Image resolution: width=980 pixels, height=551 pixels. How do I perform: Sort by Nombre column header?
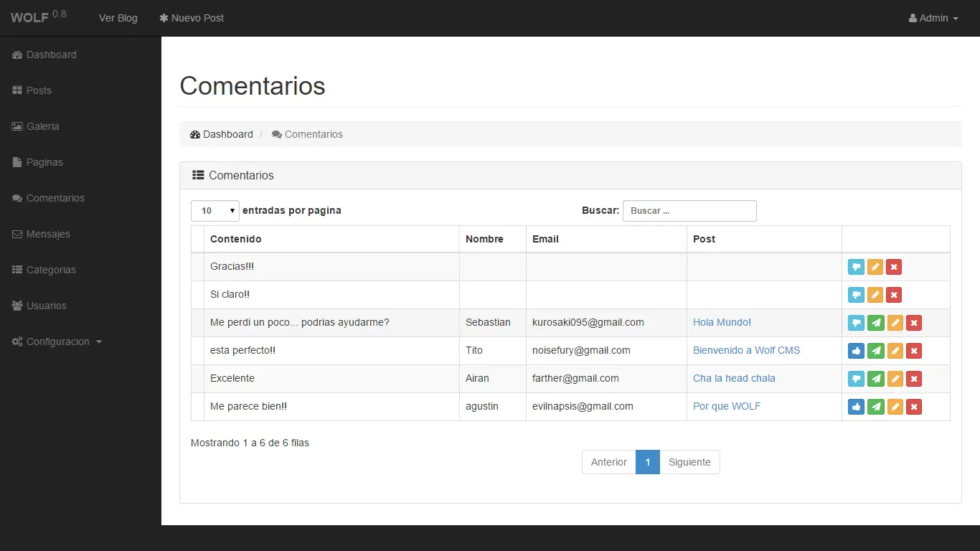click(x=493, y=239)
